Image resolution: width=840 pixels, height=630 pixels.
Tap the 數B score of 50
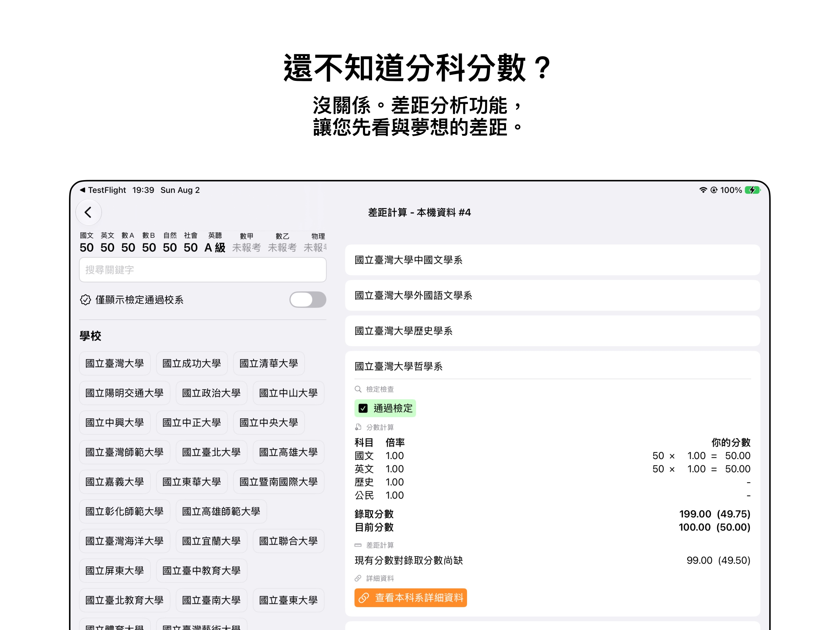pos(149,248)
